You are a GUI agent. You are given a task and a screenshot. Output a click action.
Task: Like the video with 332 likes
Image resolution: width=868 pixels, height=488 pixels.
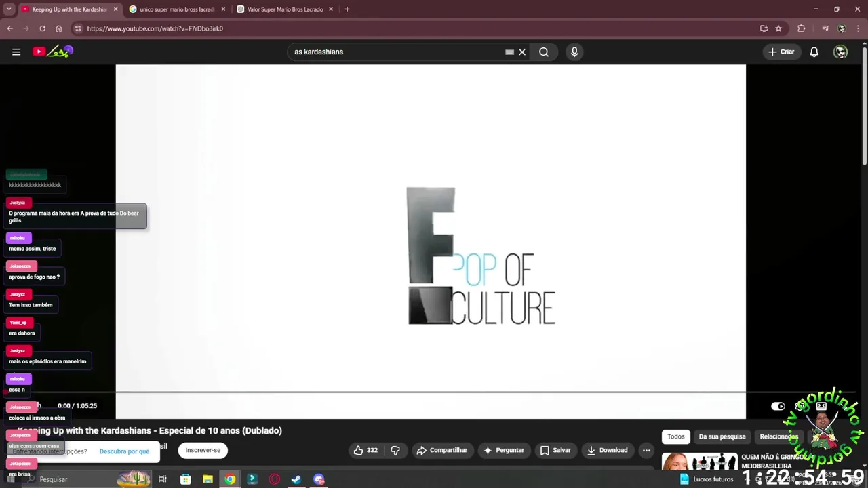(x=366, y=450)
